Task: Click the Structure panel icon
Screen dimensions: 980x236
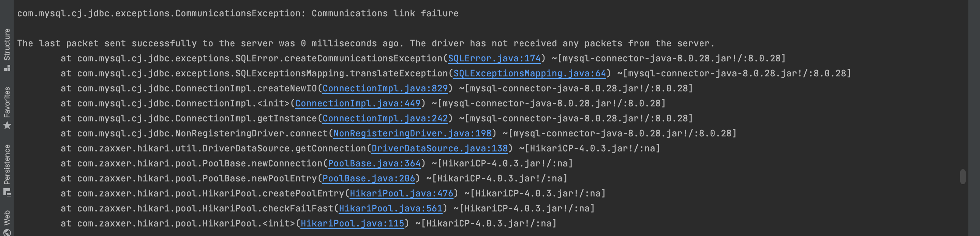Action: pos(7,68)
